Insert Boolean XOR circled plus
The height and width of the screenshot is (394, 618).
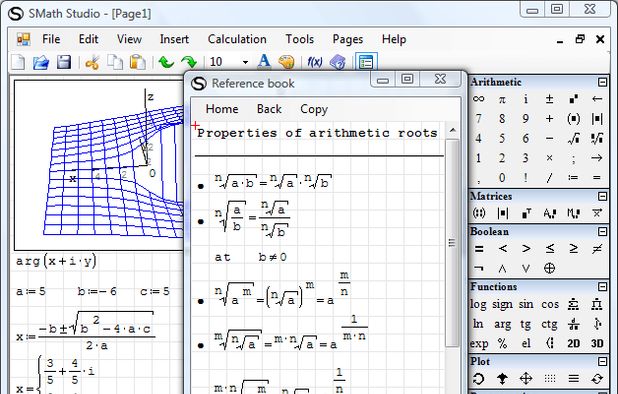coord(549,268)
